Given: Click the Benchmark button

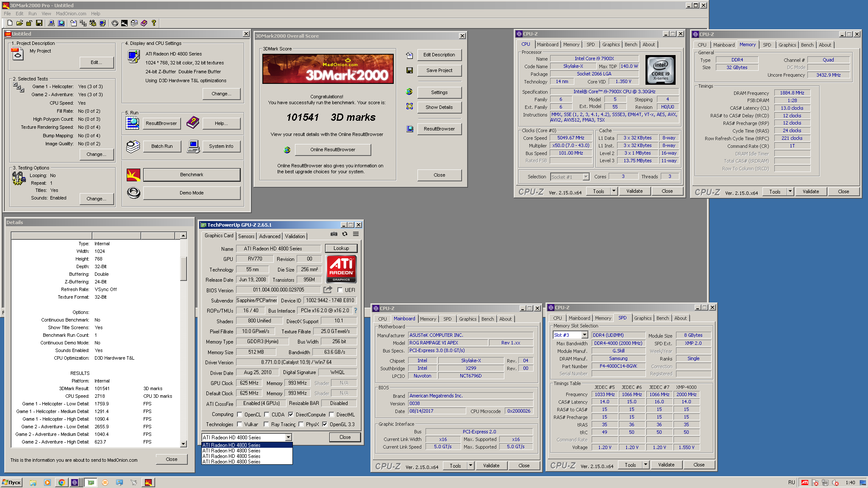Looking at the screenshot, I should click(192, 175).
